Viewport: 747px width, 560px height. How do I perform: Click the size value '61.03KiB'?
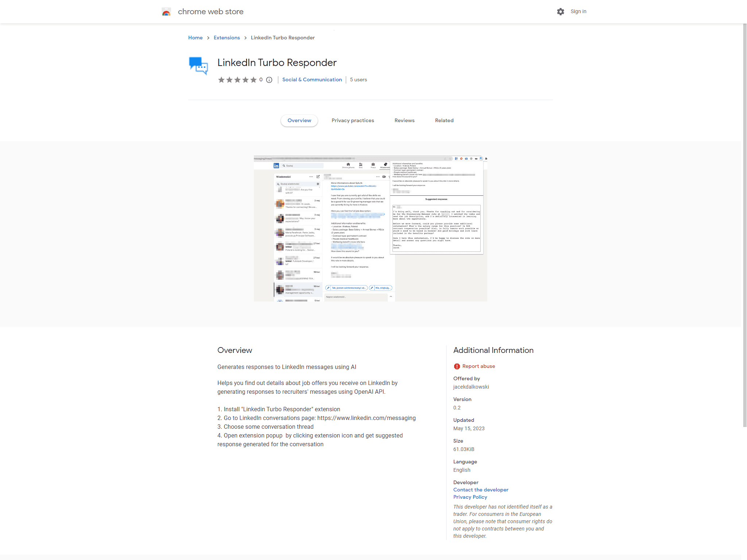[x=464, y=449]
